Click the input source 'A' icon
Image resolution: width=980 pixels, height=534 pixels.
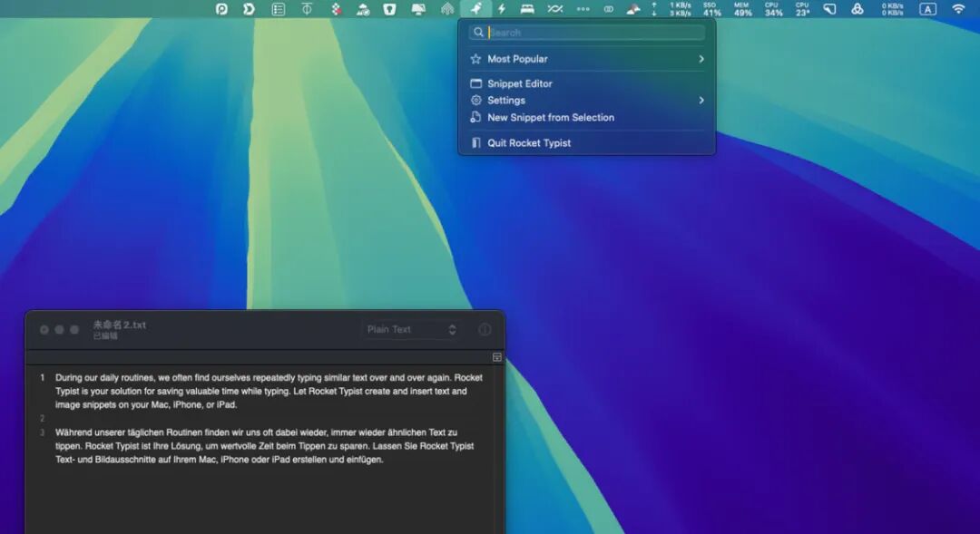927,9
